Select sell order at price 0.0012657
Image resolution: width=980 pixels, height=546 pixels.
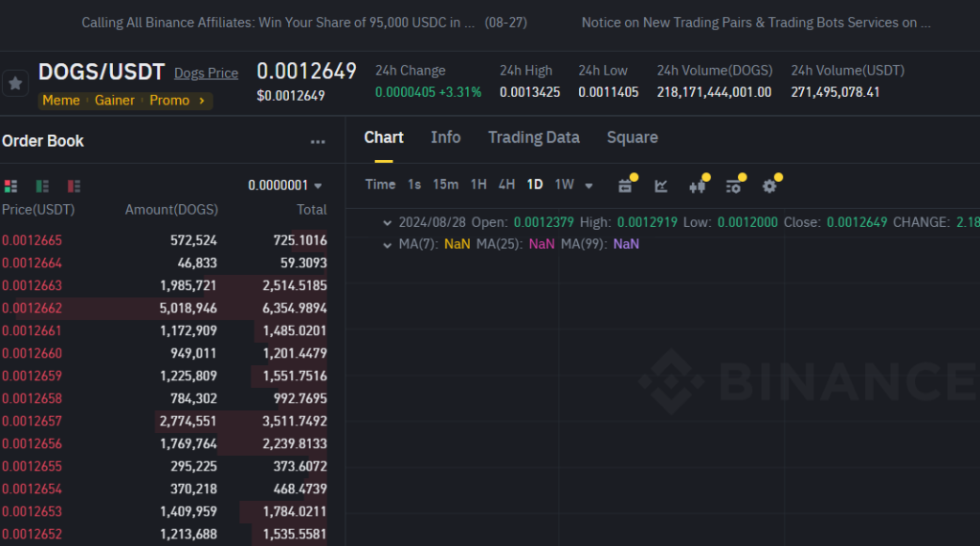click(x=164, y=421)
